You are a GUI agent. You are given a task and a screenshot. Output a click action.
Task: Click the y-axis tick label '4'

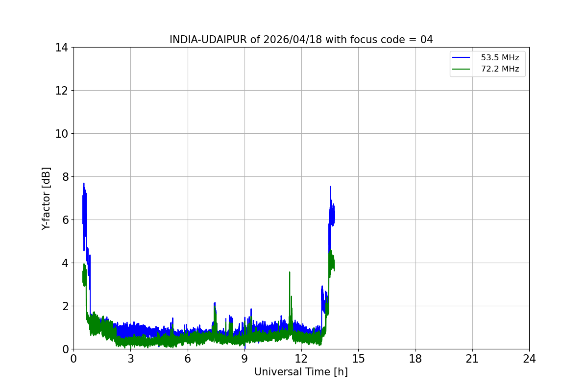click(x=65, y=263)
